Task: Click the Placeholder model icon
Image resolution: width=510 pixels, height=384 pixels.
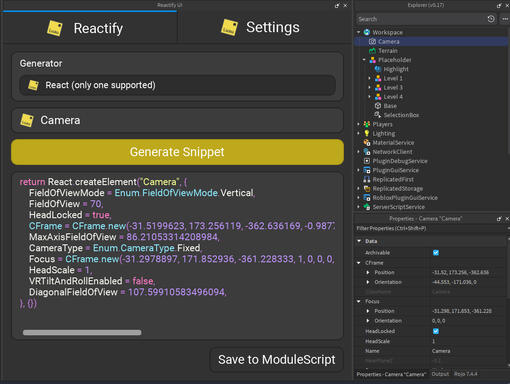Action: click(x=372, y=60)
